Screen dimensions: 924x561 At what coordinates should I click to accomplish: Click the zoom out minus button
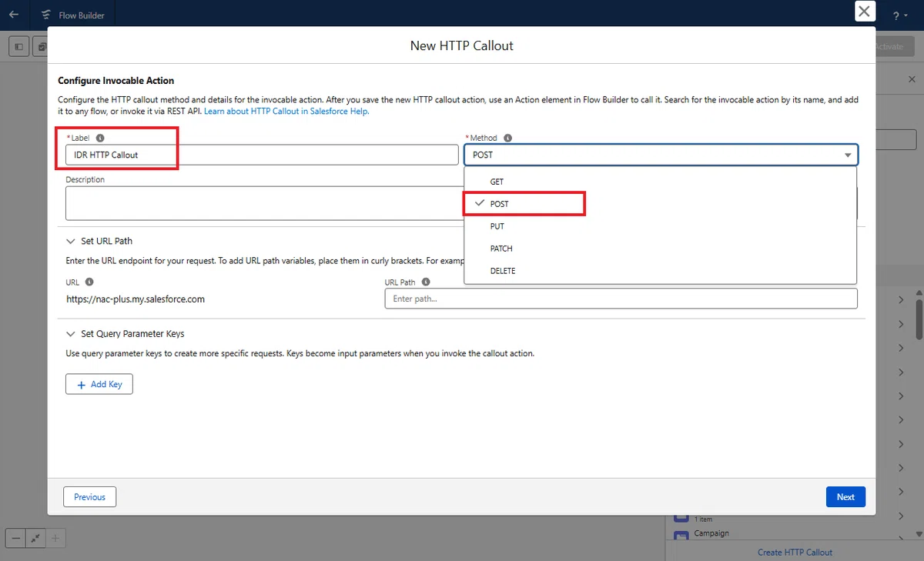pyautogui.click(x=15, y=539)
